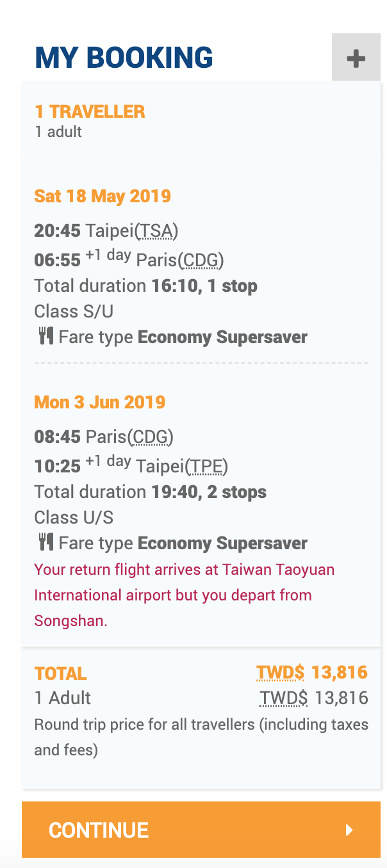Click the return 19:40, 2 stops duration

[x=209, y=492]
